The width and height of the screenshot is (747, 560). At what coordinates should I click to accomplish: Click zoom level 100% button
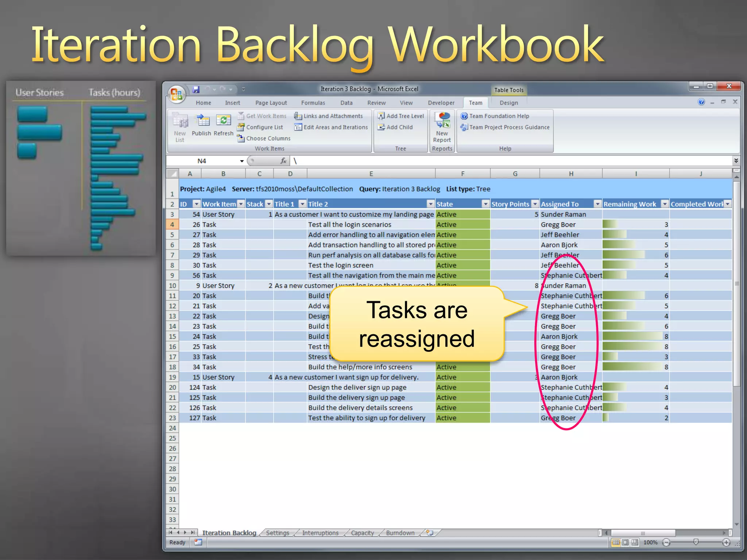[650, 542]
